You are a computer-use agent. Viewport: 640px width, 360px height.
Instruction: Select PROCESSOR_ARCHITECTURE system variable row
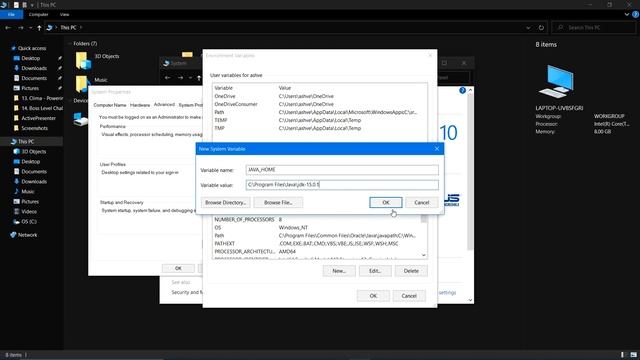pyautogui.click(x=316, y=252)
